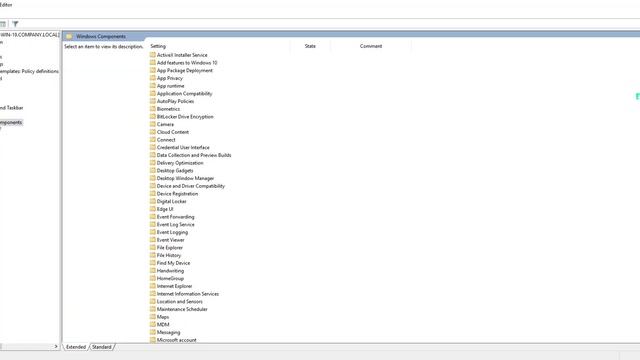
Task: Switch to the Standard tab
Action: 102,347
